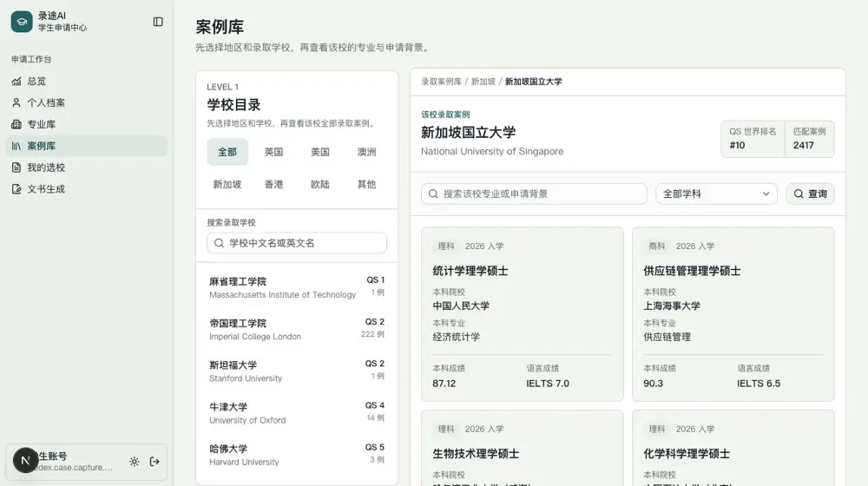The width and height of the screenshot is (868, 486).
Task: Select the 新加坡 region filter
Action: tap(227, 184)
